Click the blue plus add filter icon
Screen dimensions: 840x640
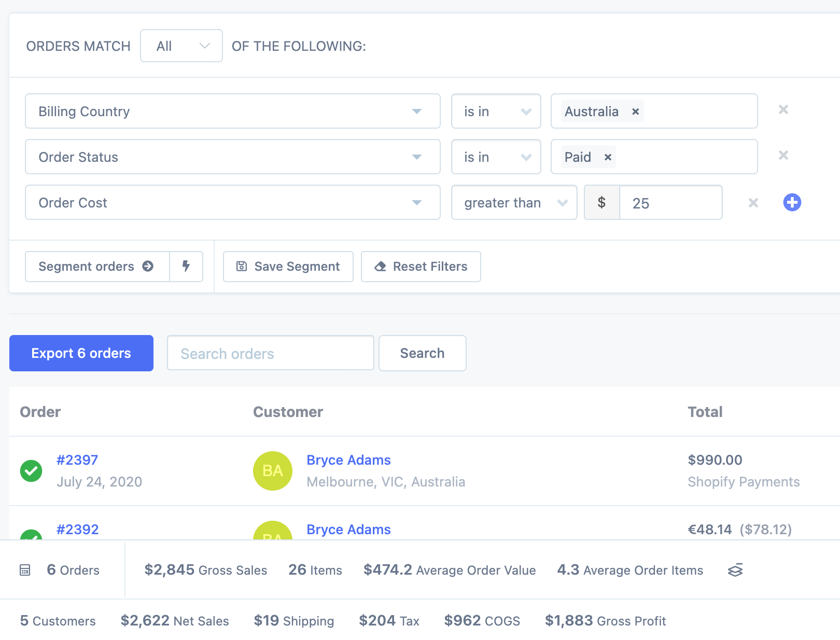pos(792,202)
